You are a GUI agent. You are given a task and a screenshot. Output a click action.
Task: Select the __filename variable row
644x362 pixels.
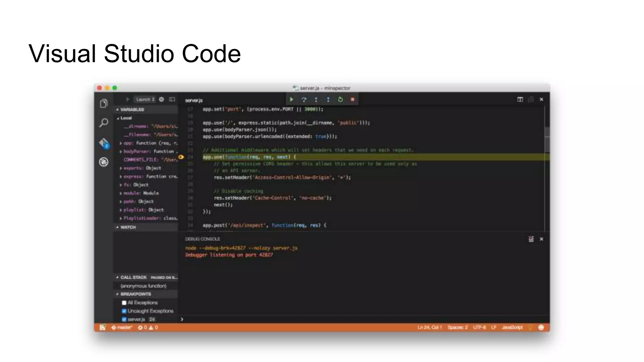click(x=146, y=134)
